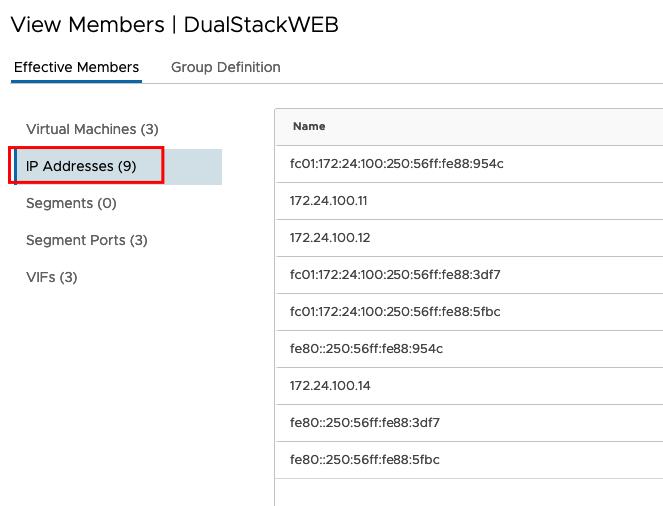The image size is (663, 506).
Task: Pick the fe80::250:56ff:fe88:3df7 row
Action: tap(469, 423)
